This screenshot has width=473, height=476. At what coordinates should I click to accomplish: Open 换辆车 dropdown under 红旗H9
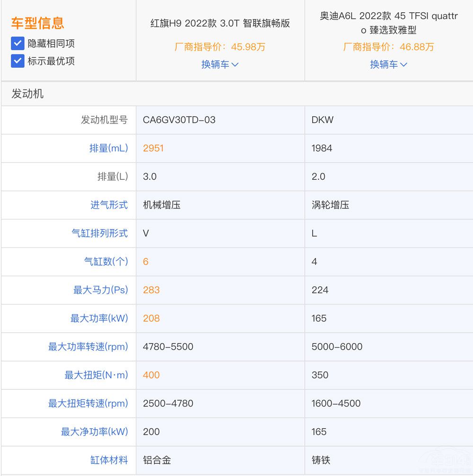pos(220,64)
